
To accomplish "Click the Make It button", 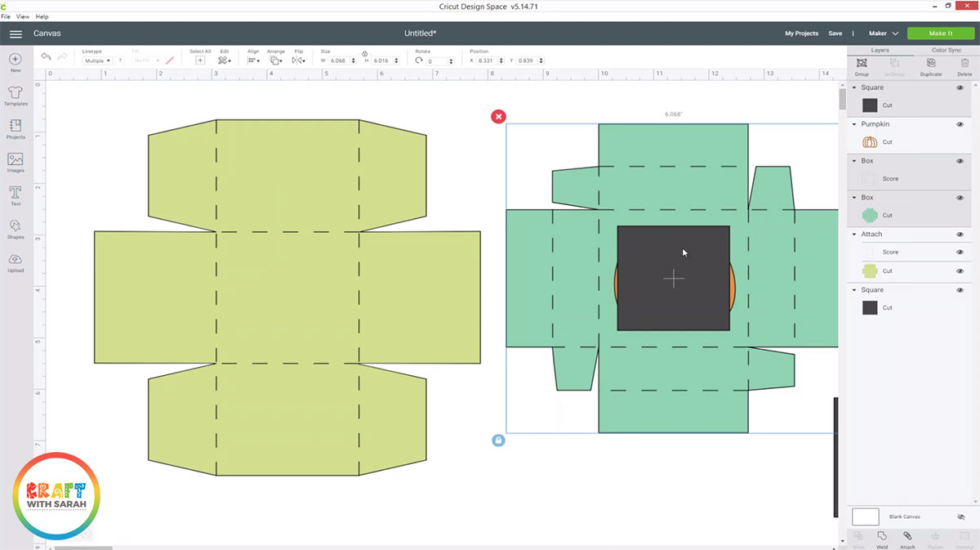I will [x=940, y=34].
